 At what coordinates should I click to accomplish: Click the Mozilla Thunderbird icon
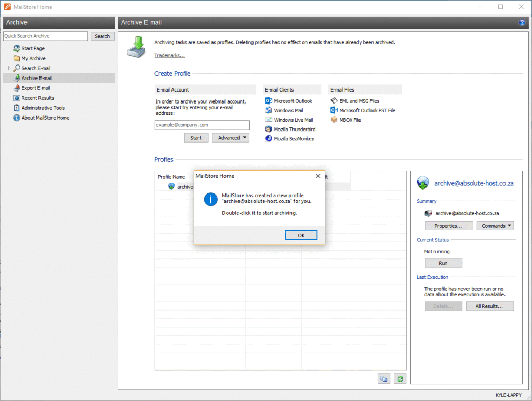pyautogui.click(x=269, y=130)
